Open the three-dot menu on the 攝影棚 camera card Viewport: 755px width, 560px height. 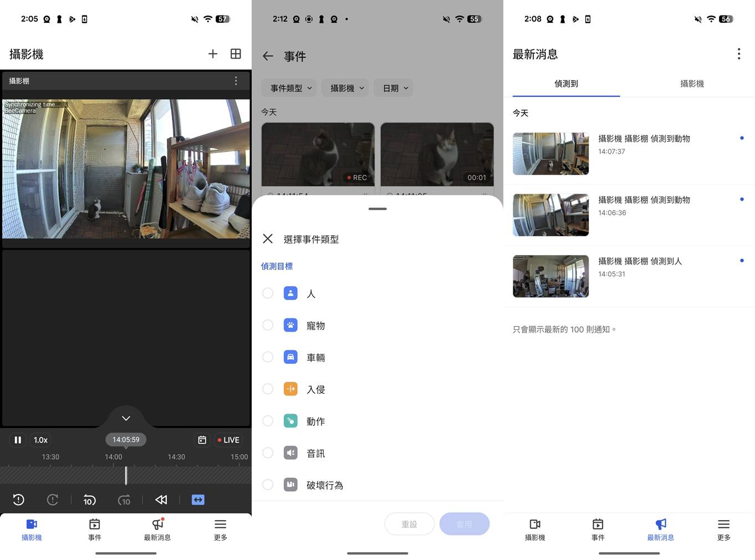(236, 80)
